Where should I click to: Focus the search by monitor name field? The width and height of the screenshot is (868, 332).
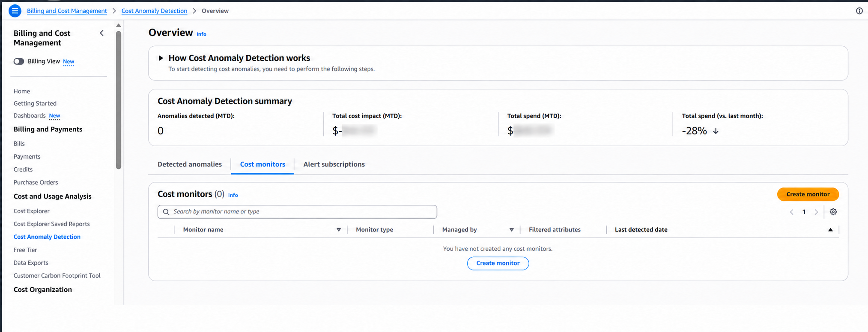point(297,212)
